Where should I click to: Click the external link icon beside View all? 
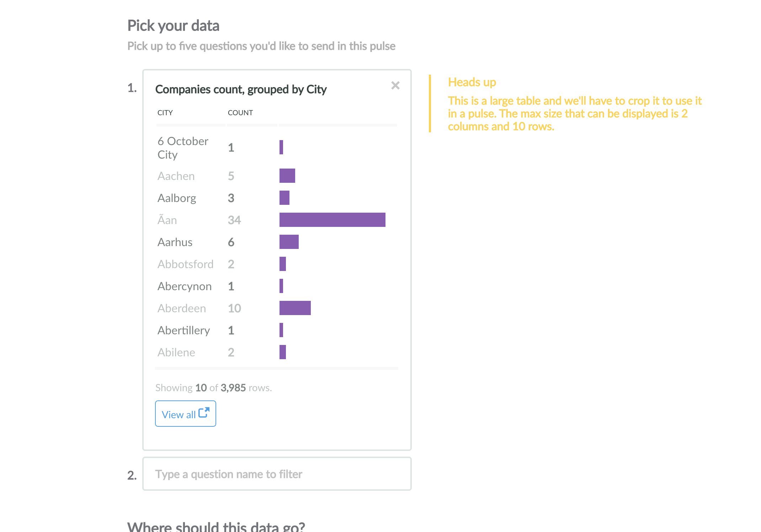pos(204,413)
